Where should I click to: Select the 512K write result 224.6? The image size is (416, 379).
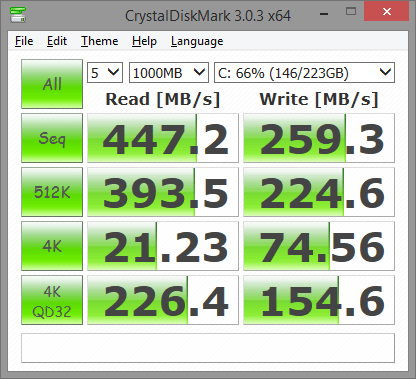point(319,192)
